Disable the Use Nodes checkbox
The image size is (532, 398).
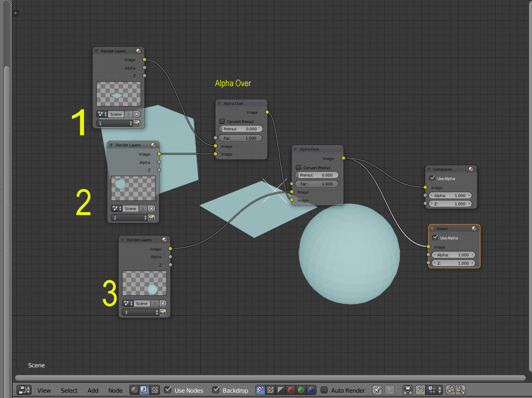[168, 390]
